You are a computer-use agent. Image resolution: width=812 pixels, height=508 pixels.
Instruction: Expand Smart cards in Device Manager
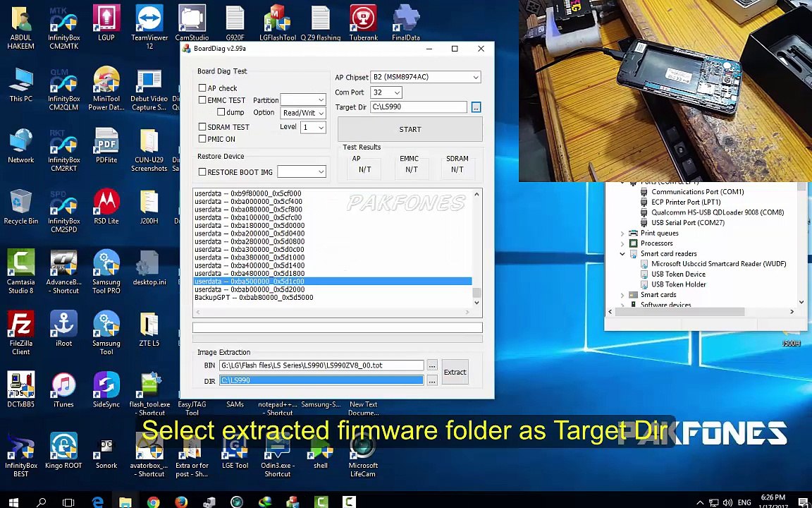point(622,295)
